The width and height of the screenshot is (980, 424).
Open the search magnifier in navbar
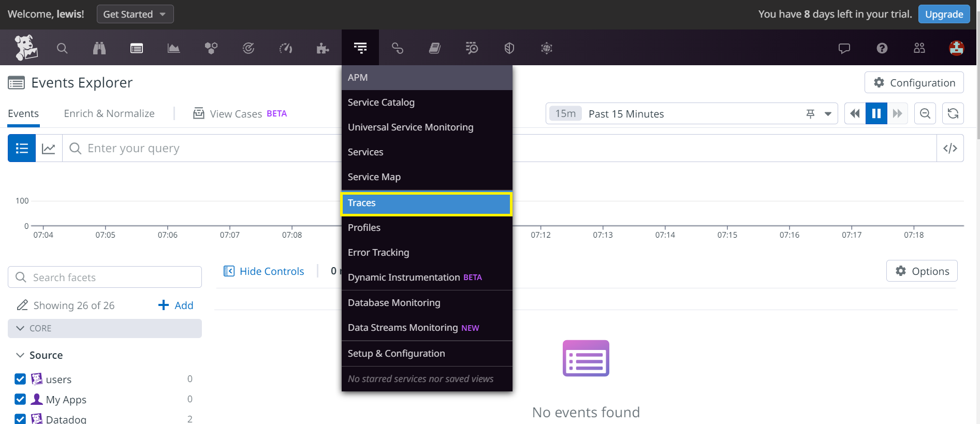click(62, 48)
